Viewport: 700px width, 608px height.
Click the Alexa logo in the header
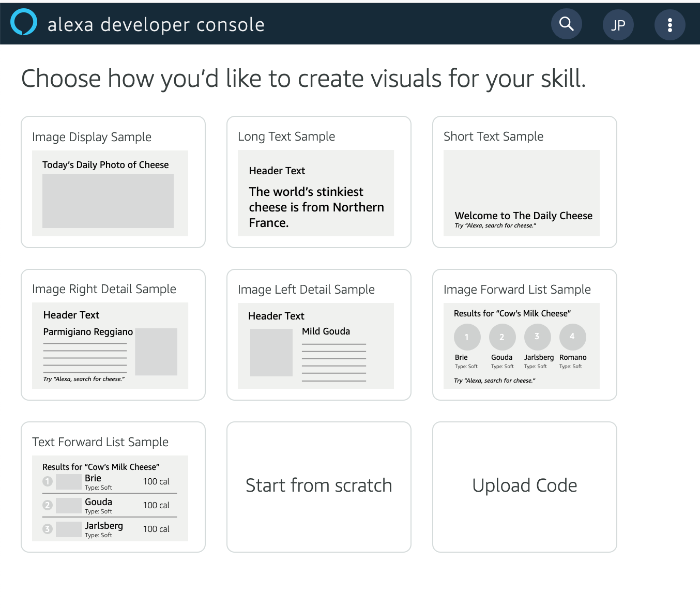pos(23,22)
